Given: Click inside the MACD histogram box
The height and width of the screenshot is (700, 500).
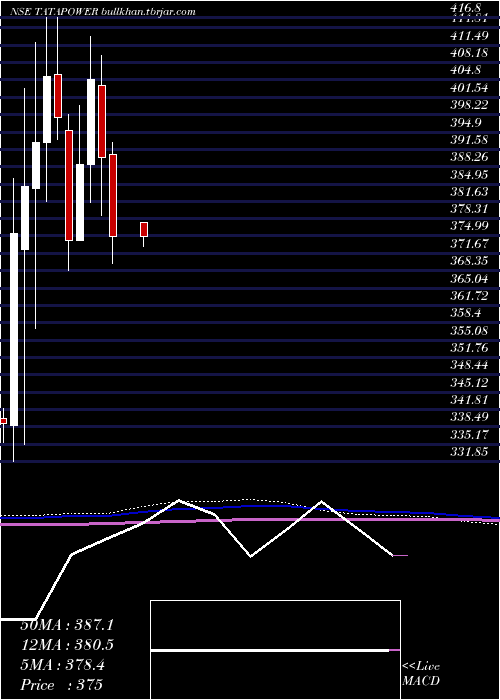Looking at the screenshot, I should (275, 650).
